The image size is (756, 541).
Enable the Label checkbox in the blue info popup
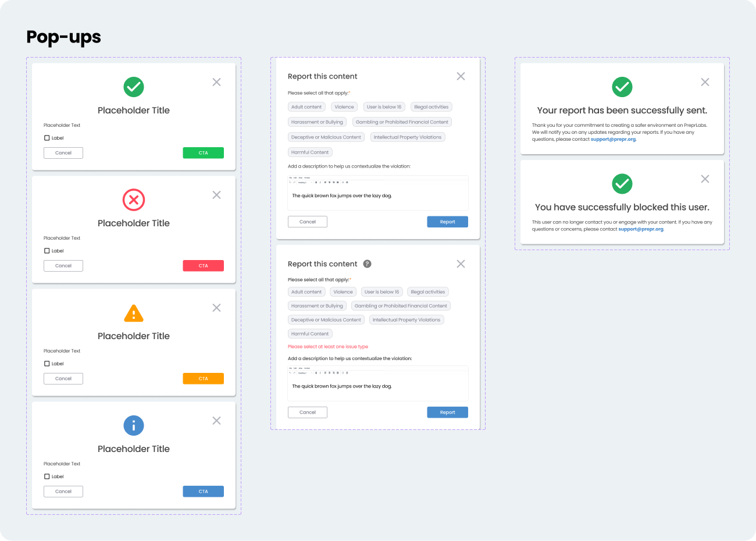[x=47, y=476]
